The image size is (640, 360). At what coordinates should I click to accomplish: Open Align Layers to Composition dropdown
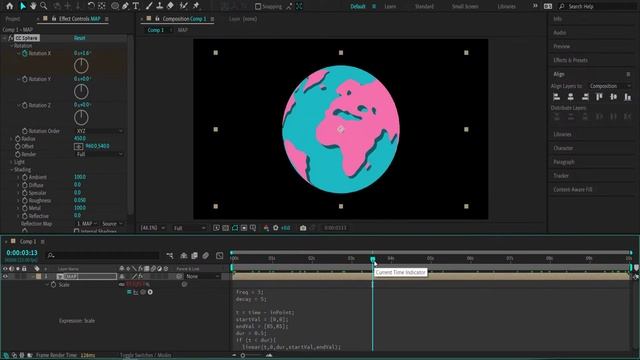(609, 86)
